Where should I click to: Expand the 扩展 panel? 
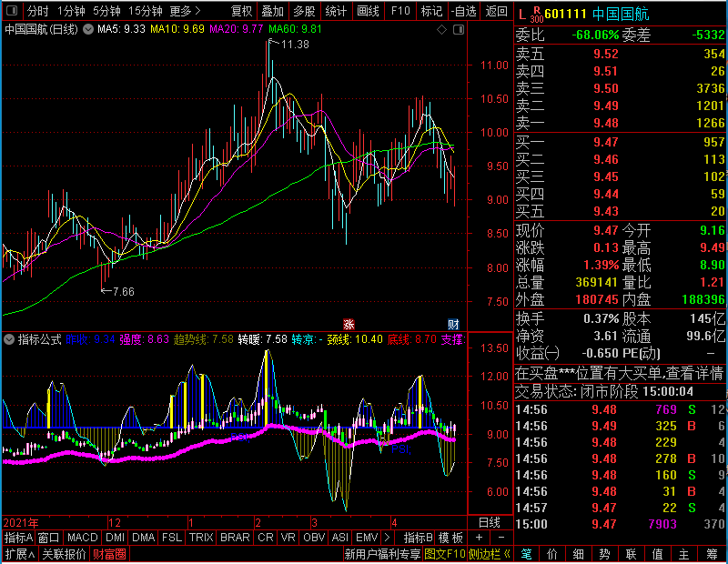[20, 554]
